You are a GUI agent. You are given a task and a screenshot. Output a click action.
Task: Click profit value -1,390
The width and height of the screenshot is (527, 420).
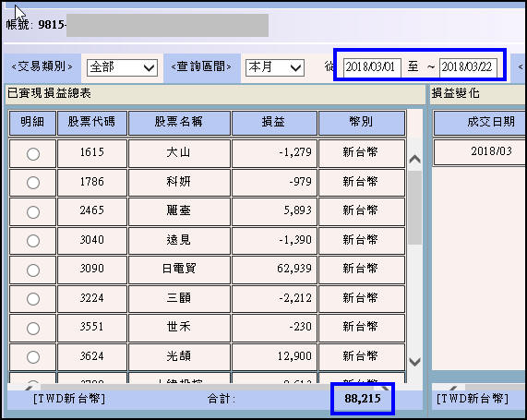tap(295, 241)
